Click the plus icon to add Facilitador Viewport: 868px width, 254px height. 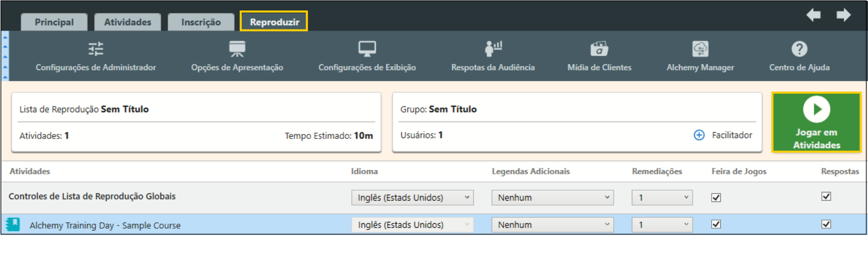(x=699, y=135)
